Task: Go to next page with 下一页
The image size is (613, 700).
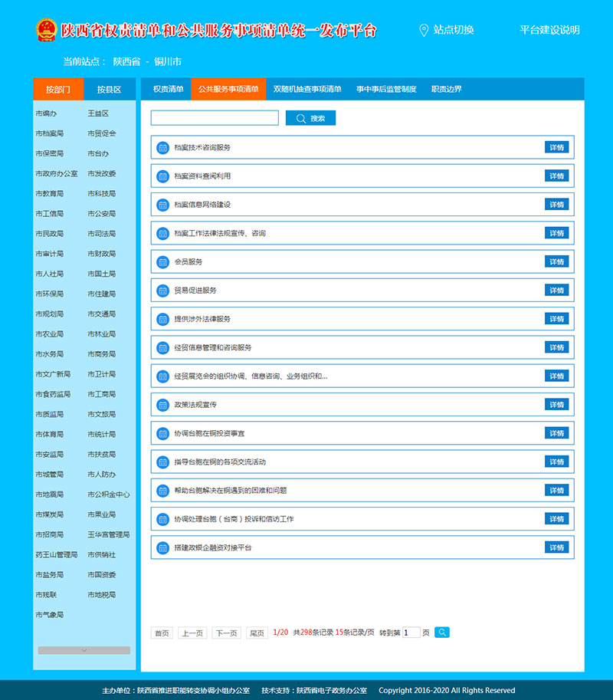Action: [226, 633]
